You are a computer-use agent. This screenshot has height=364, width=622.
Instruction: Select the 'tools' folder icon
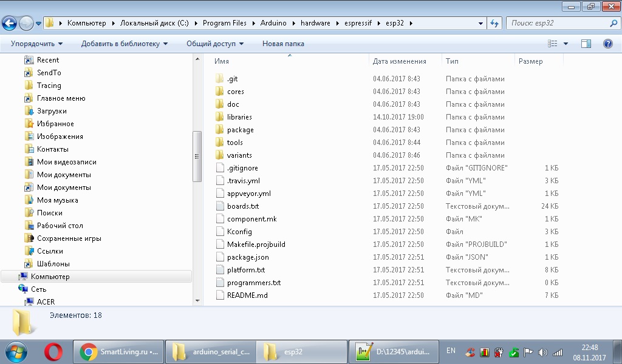(220, 142)
